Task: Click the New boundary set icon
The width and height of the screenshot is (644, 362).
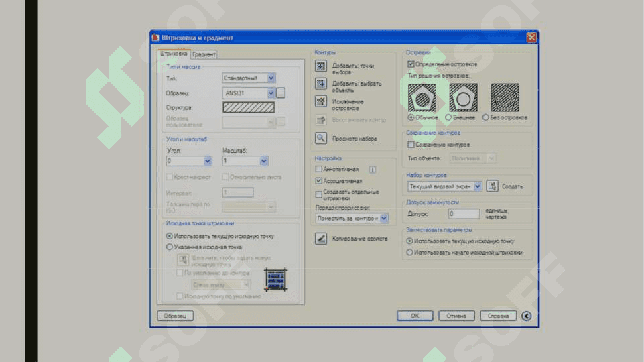Action: coord(492,186)
